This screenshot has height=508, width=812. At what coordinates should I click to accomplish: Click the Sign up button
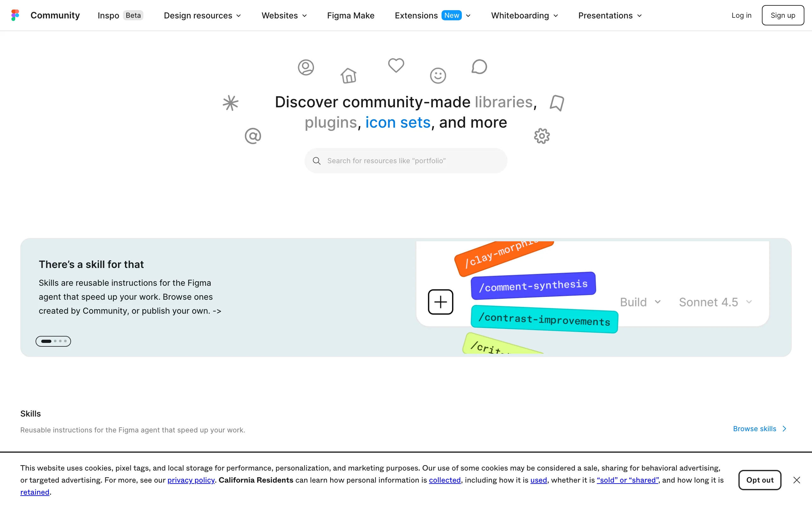[783, 15]
